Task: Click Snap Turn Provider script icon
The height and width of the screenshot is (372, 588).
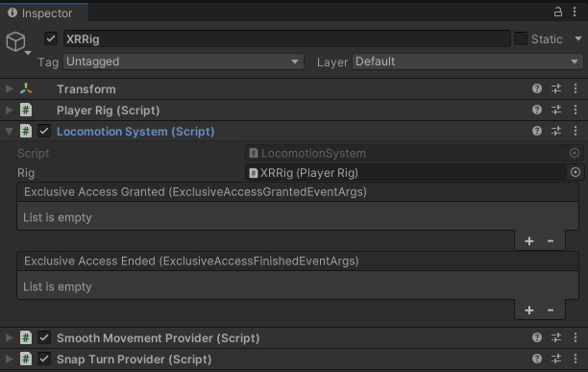Action: coord(26,360)
